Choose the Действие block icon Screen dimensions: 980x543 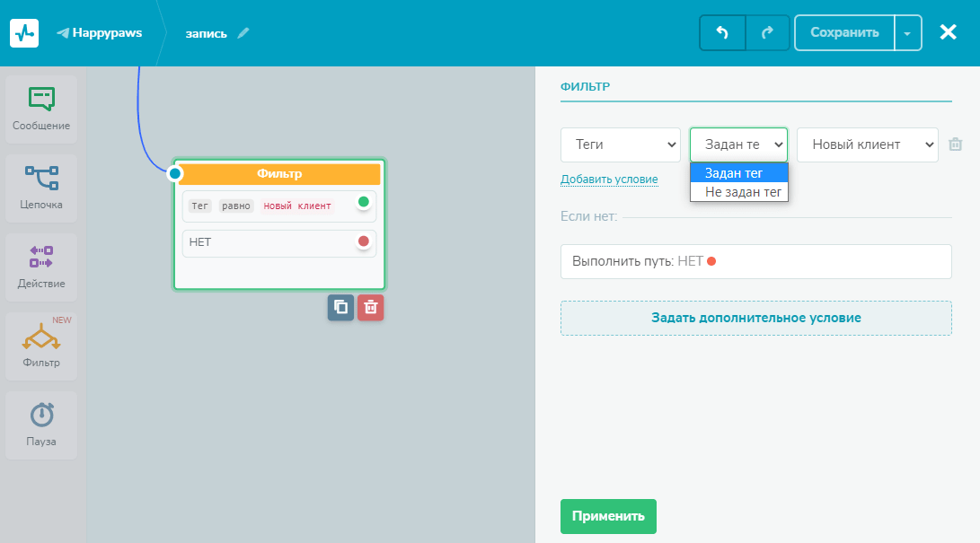pos(41,267)
